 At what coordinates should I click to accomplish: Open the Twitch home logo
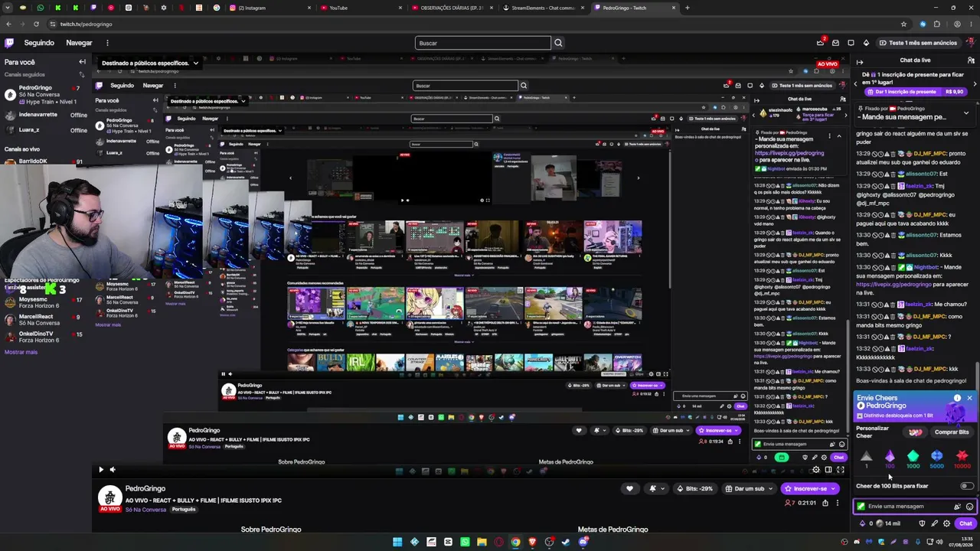(x=9, y=43)
